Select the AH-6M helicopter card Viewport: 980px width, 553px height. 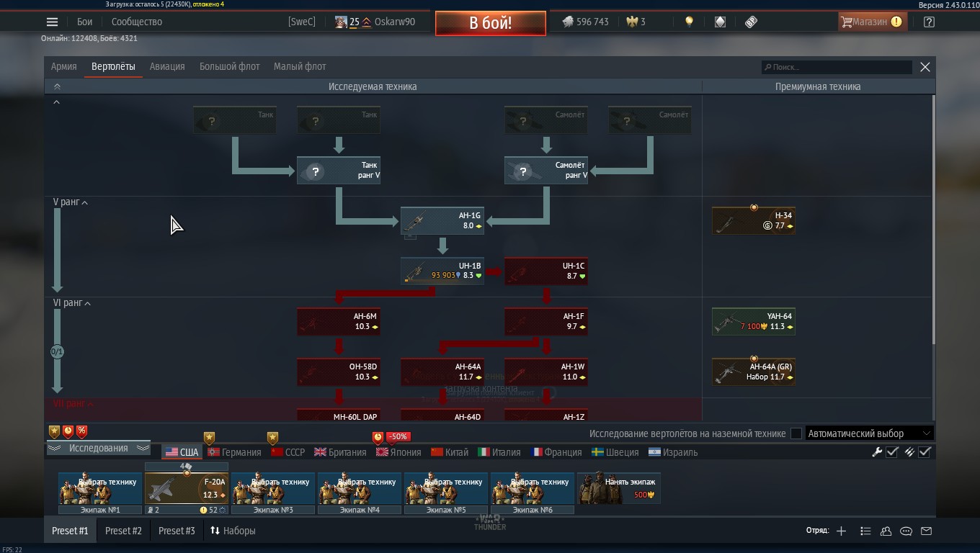pyautogui.click(x=339, y=321)
